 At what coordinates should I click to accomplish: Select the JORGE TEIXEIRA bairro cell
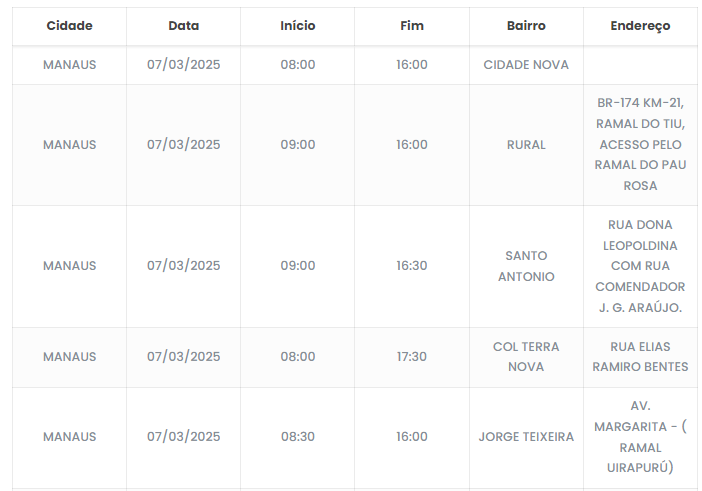pos(526,437)
